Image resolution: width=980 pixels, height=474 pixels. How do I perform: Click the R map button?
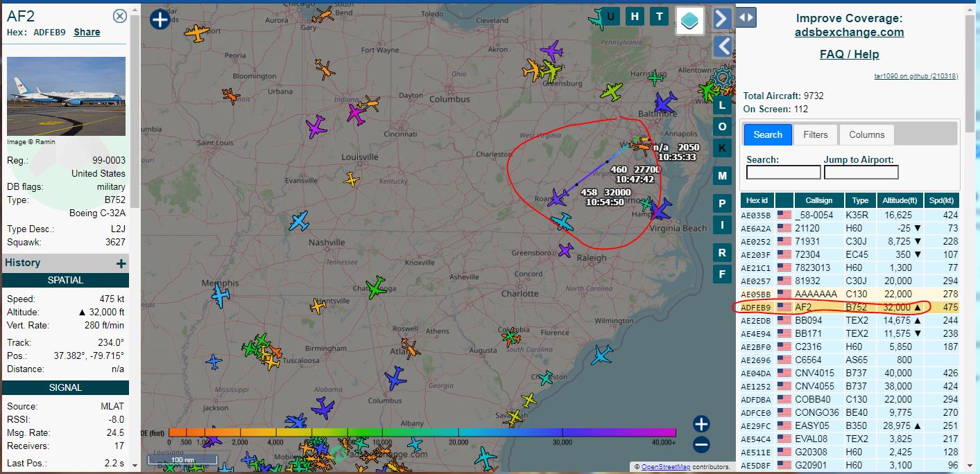pyautogui.click(x=722, y=253)
